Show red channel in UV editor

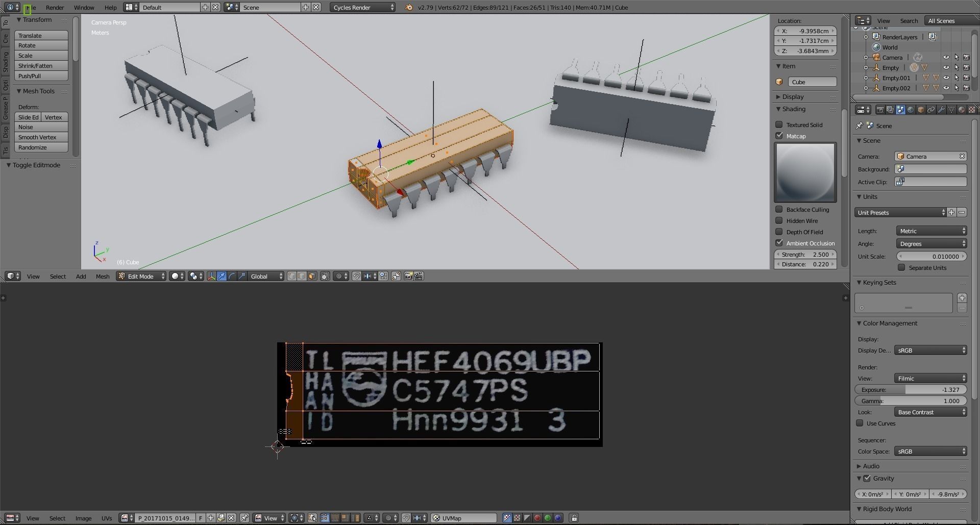[537, 518]
